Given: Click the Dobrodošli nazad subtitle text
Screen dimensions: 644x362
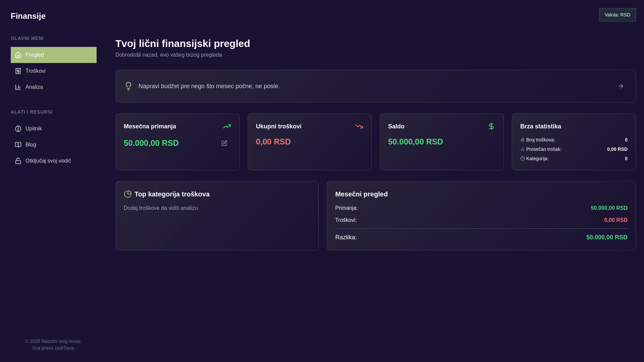Looking at the screenshot, I should click(x=169, y=55).
